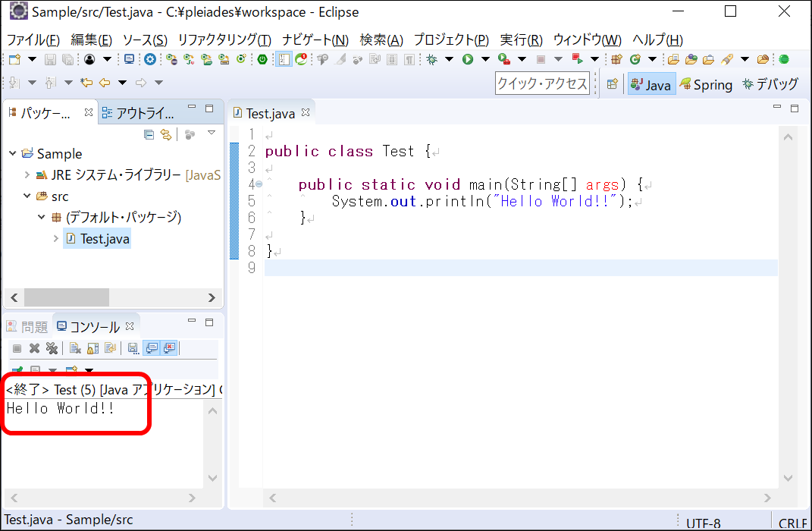
Task: Click Collapse All in Package Explorer
Action: pyautogui.click(x=149, y=134)
